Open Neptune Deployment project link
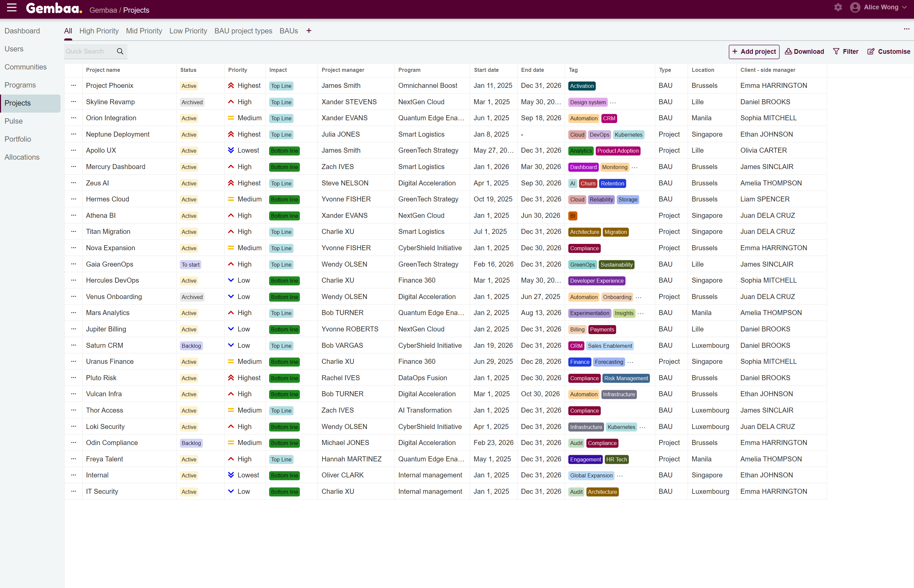914x588 pixels. click(117, 134)
